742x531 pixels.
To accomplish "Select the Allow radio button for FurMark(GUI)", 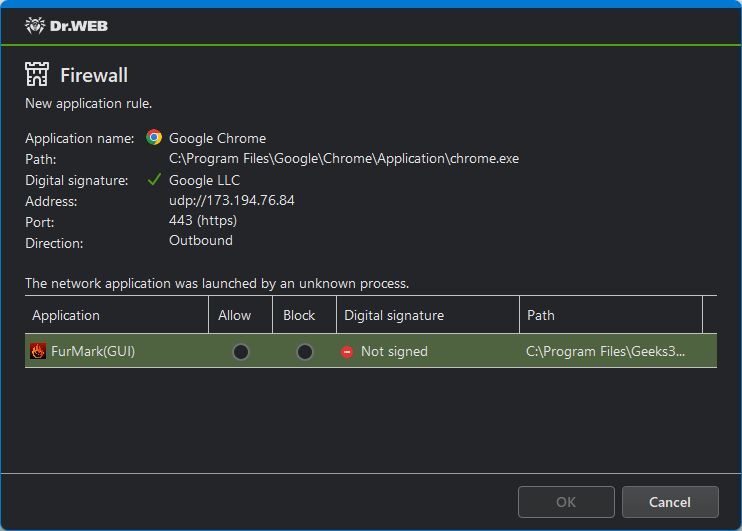I will (x=240, y=352).
